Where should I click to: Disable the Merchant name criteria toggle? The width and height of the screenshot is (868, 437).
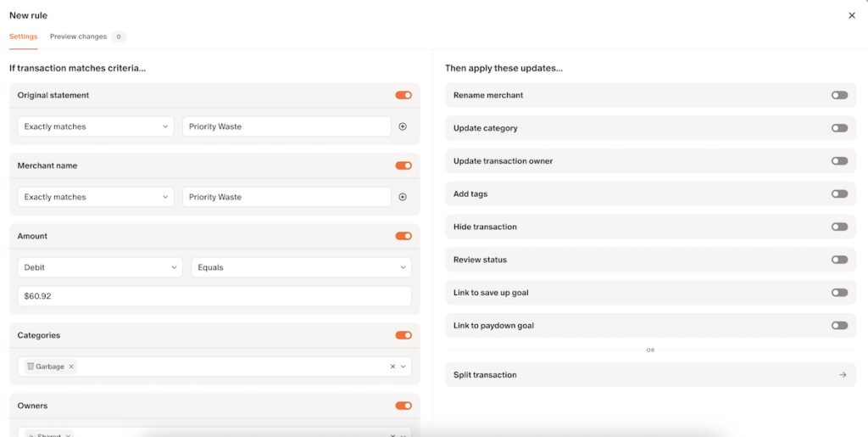tap(403, 165)
